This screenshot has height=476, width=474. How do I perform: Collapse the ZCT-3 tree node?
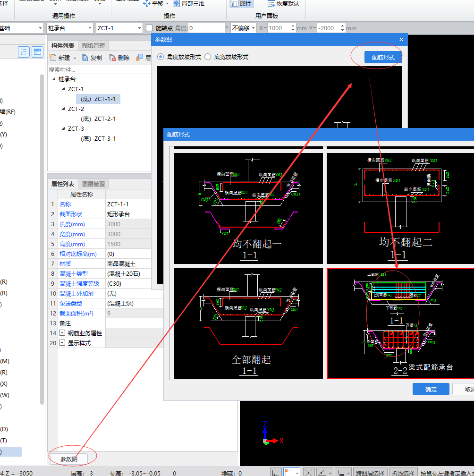pos(63,129)
